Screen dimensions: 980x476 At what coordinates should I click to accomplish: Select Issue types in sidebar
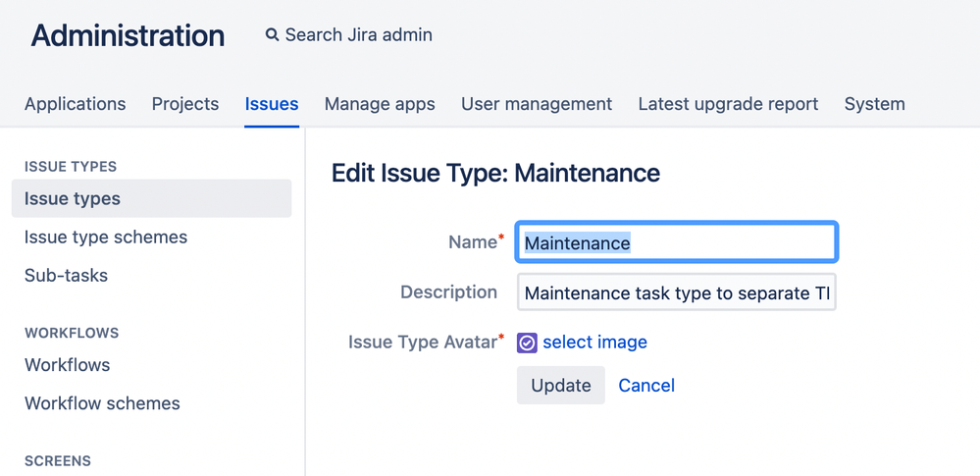(x=151, y=198)
